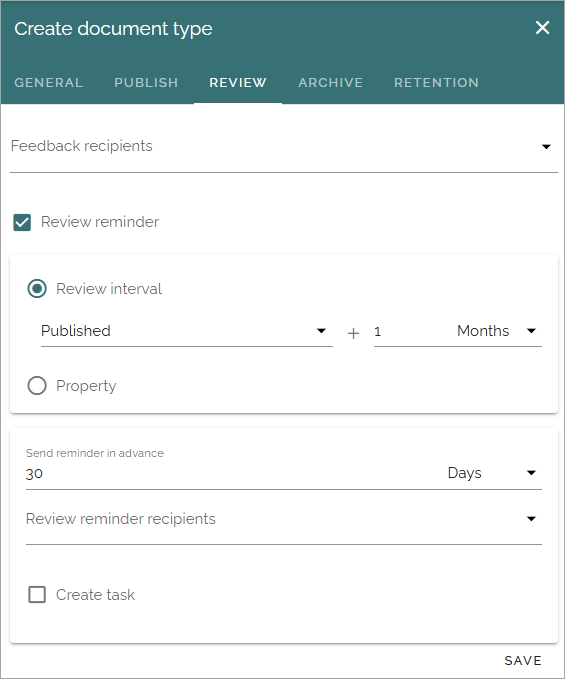Expand the Feedback recipients dropdown
Viewport: 565px width, 679px height.
[x=284, y=147]
